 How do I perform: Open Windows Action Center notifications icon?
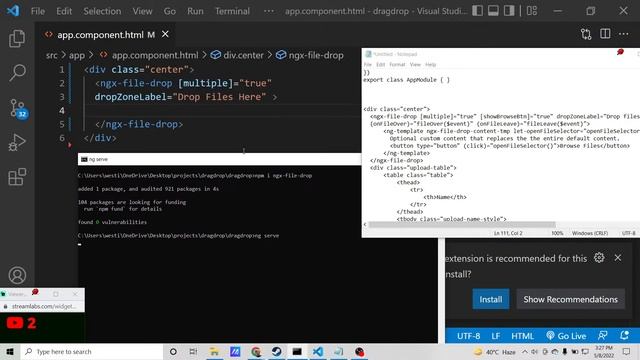click(x=627, y=351)
